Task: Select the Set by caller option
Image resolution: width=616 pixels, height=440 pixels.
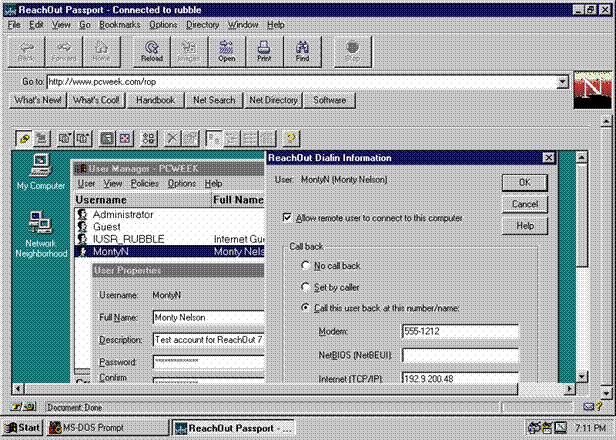Action: point(305,286)
